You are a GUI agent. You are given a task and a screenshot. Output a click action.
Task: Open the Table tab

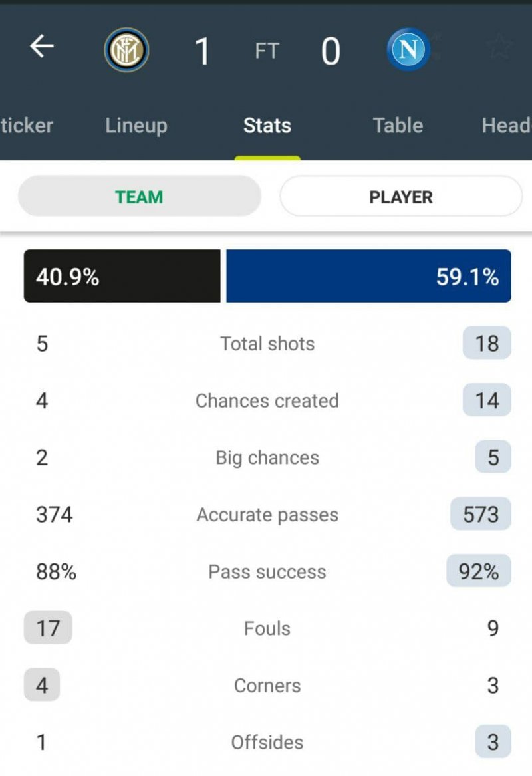(x=398, y=126)
